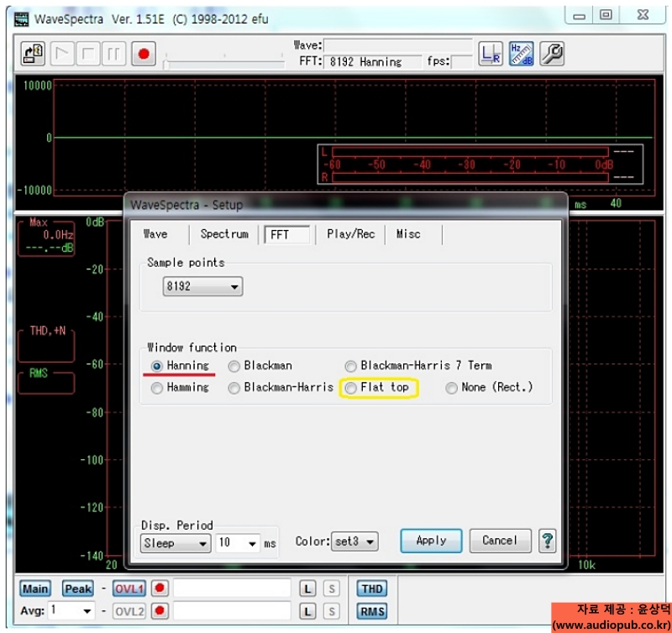The image size is (672, 633).
Task: Click the Cancel button in Setup
Action: point(500,541)
